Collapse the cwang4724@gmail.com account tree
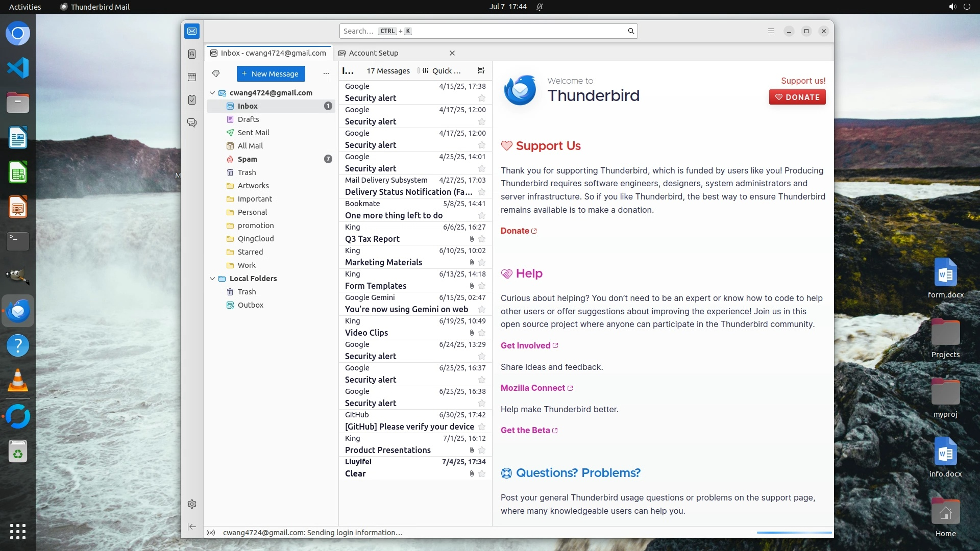Image resolution: width=980 pixels, height=551 pixels. pyautogui.click(x=212, y=93)
